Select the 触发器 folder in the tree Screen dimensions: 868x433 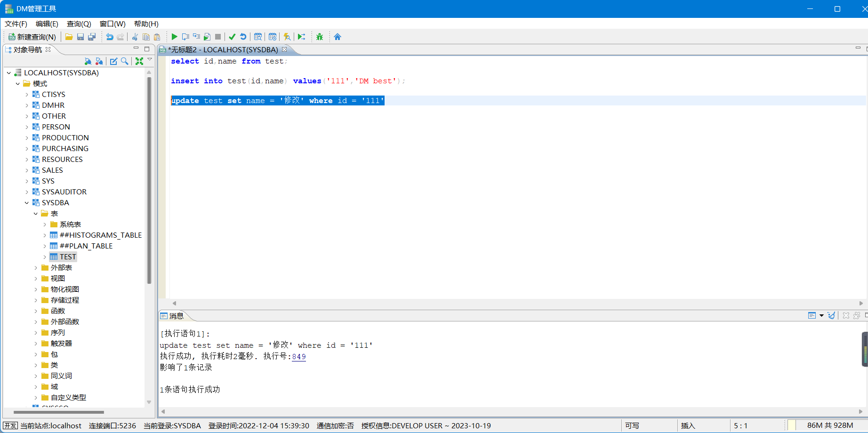(61, 343)
